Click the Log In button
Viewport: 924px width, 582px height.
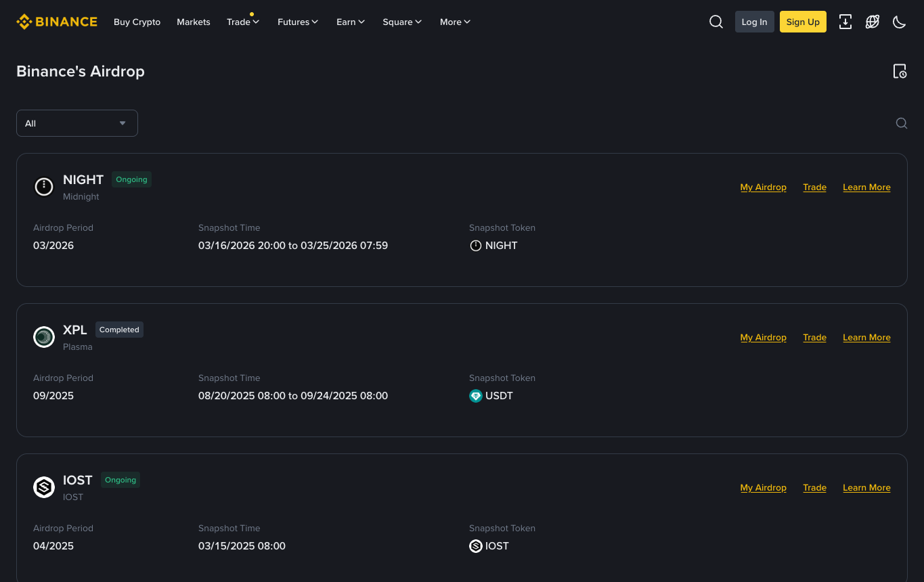click(x=755, y=22)
